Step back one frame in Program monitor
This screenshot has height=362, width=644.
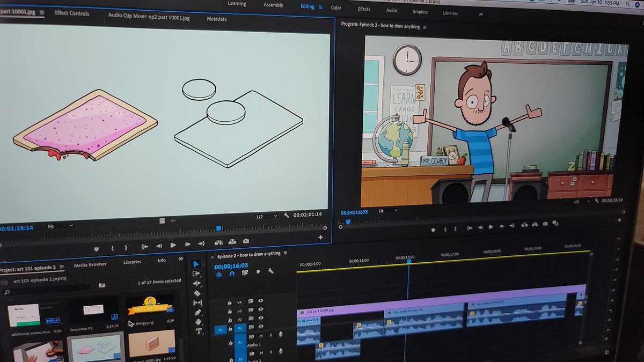(480, 228)
